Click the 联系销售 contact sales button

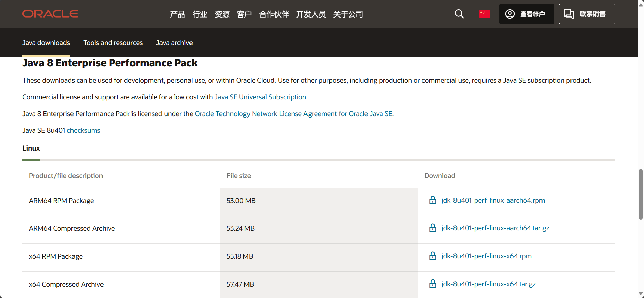(x=587, y=14)
